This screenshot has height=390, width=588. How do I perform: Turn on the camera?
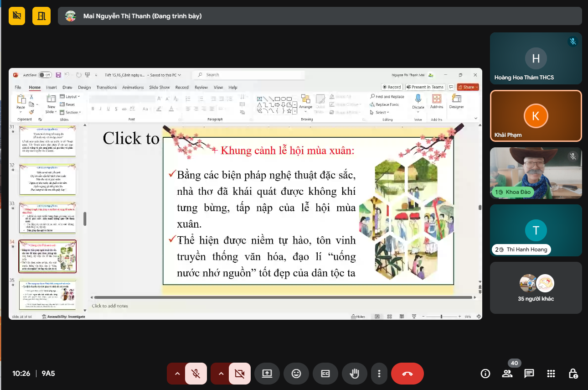point(240,374)
